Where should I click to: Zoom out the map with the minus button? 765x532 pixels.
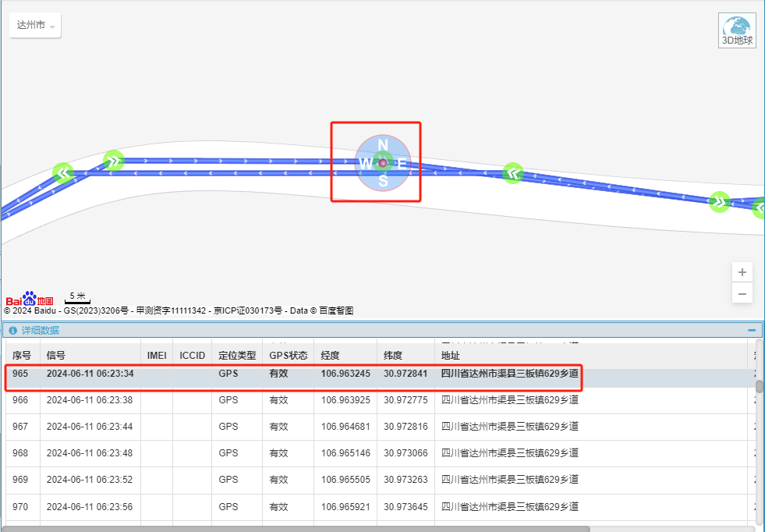742,294
